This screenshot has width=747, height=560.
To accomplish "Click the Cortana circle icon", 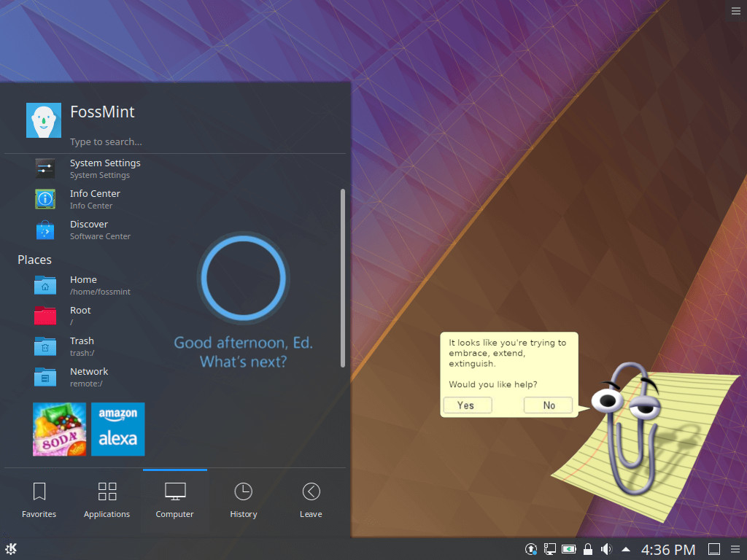I will (x=244, y=278).
